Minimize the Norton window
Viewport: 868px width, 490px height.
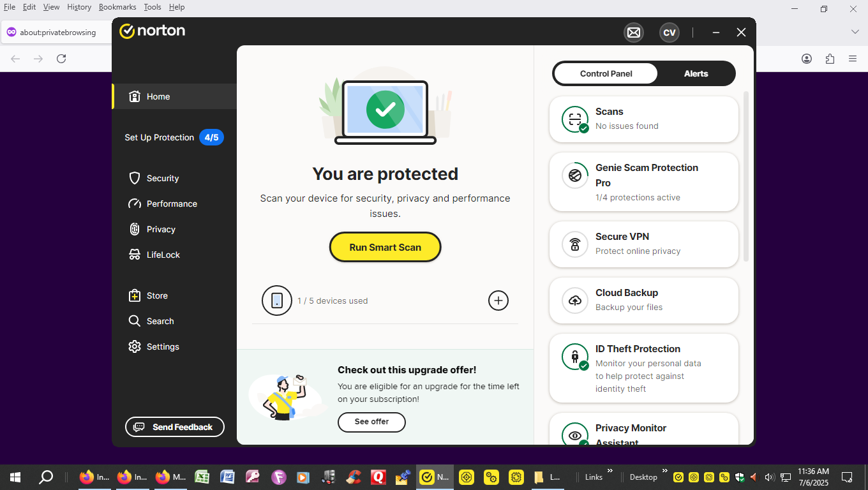(716, 33)
